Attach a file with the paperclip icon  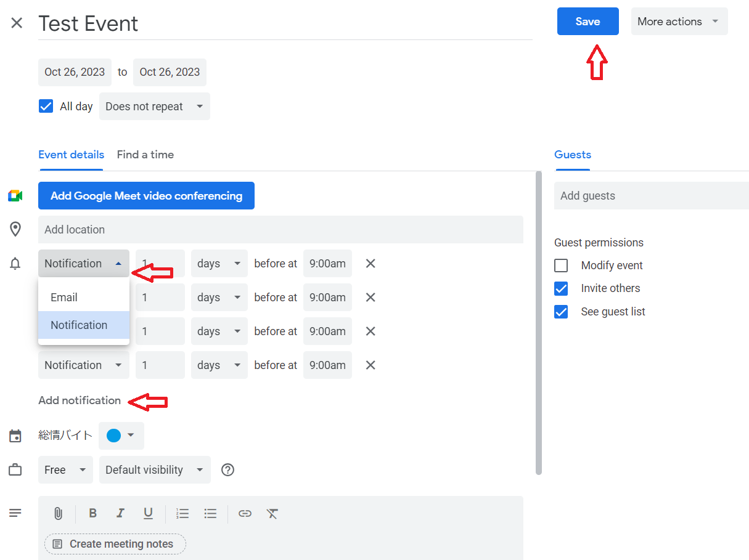click(x=58, y=514)
